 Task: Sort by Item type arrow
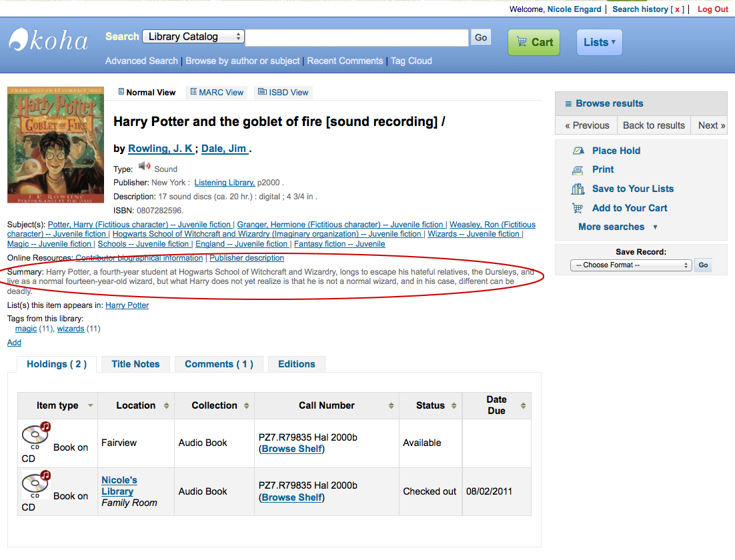[90, 405]
